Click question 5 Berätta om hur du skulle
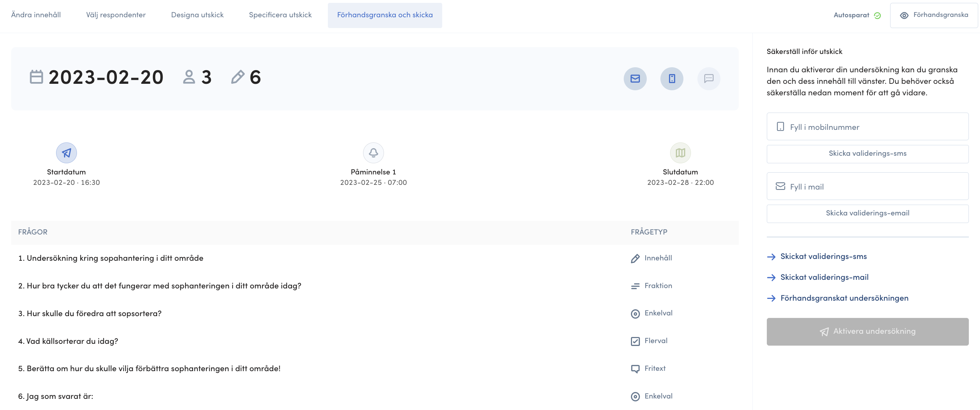Image resolution: width=980 pixels, height=410 pixels. click(x=149, y=369)
